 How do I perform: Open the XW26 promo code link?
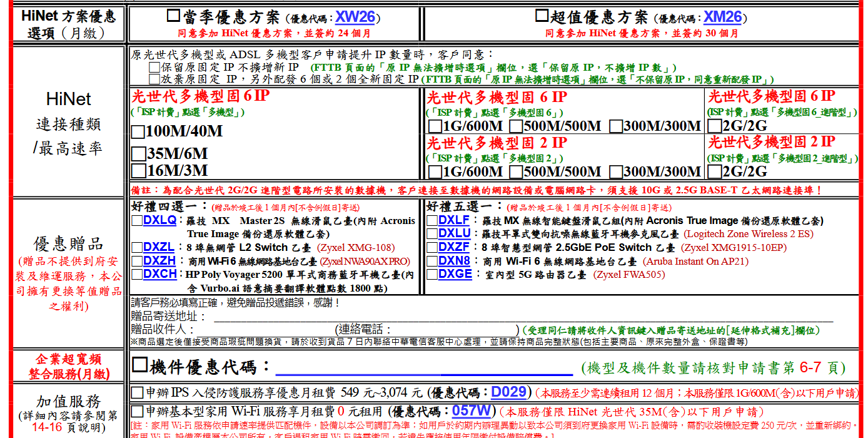[355, 17]
